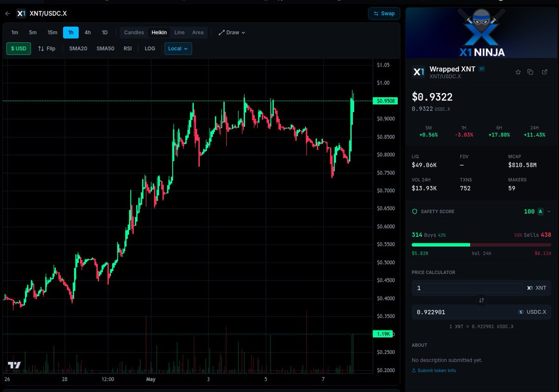Flip the trading pair
This screenshot has width=559, height=392.
coord(47,48)
